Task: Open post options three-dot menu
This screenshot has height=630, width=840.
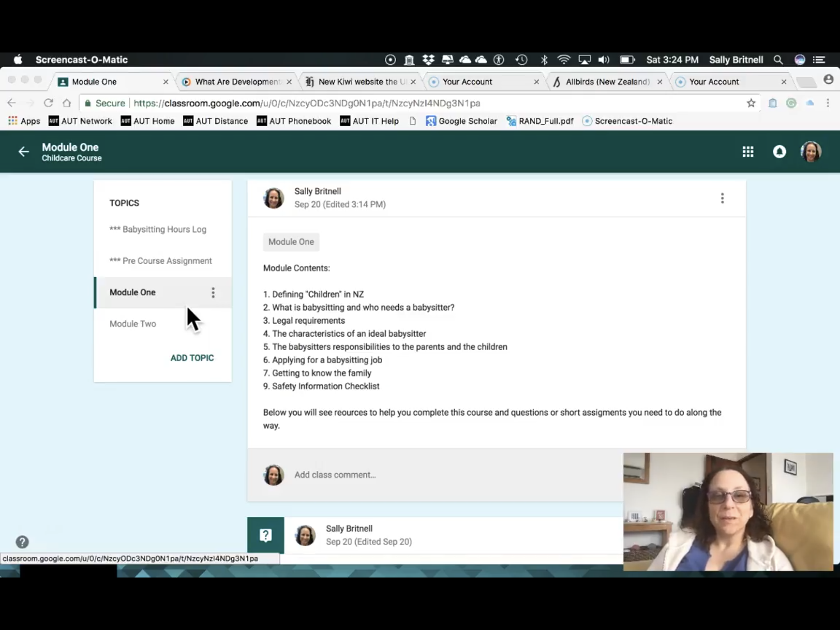Action: pyautogui.click(x=722, y=199)
